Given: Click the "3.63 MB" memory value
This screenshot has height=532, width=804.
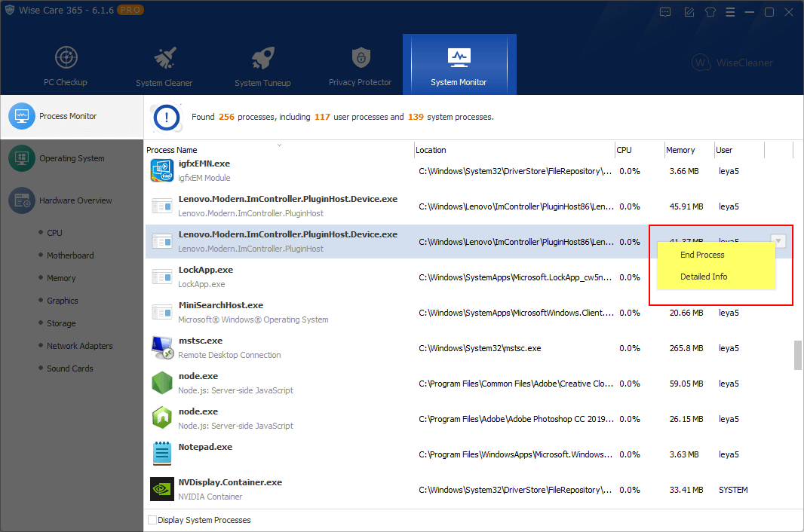Looking at the screenshot, I should point(684,454).
